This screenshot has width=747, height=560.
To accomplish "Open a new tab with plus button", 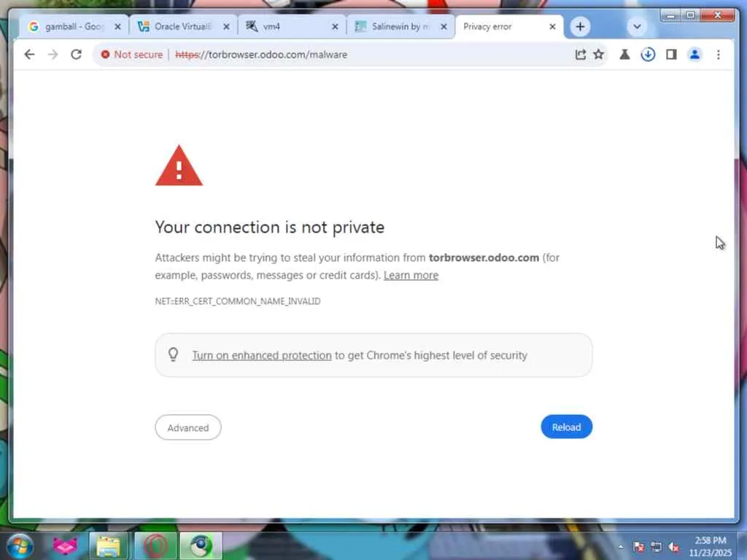I will point(580,27).
